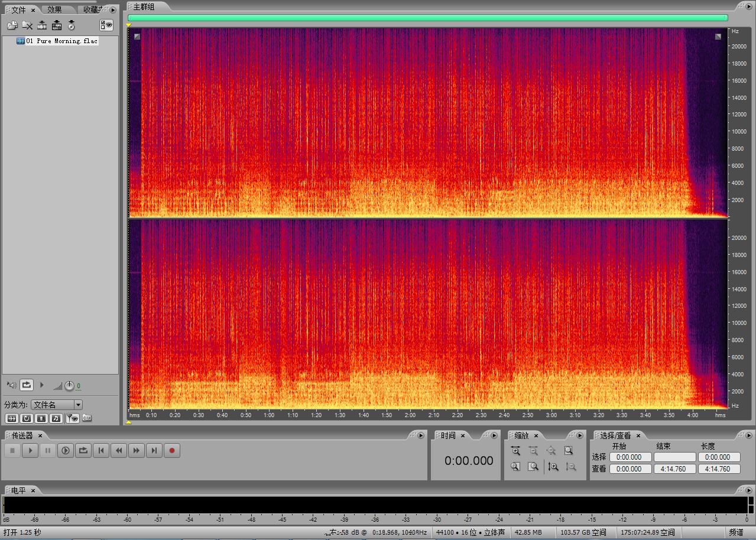Toggle show loop files filter
Image resolution: width=756 pixels, height=540 pixels.
(27, 418)
